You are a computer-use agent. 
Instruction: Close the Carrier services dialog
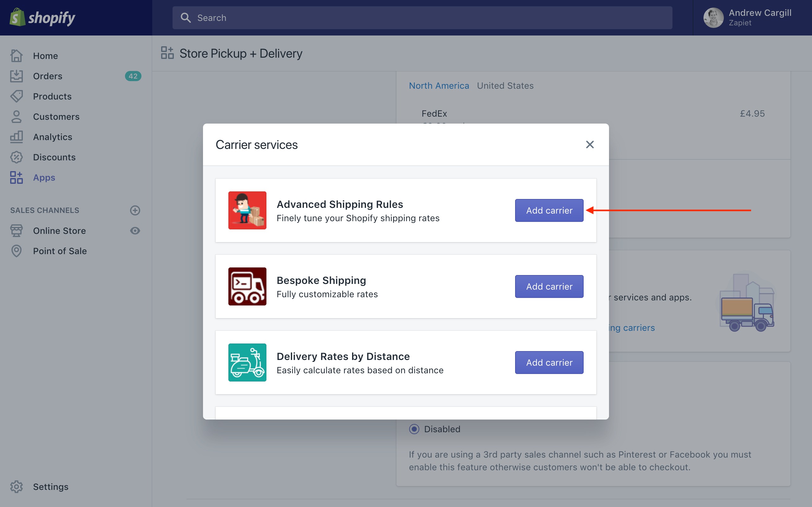(x=590, y=144)
